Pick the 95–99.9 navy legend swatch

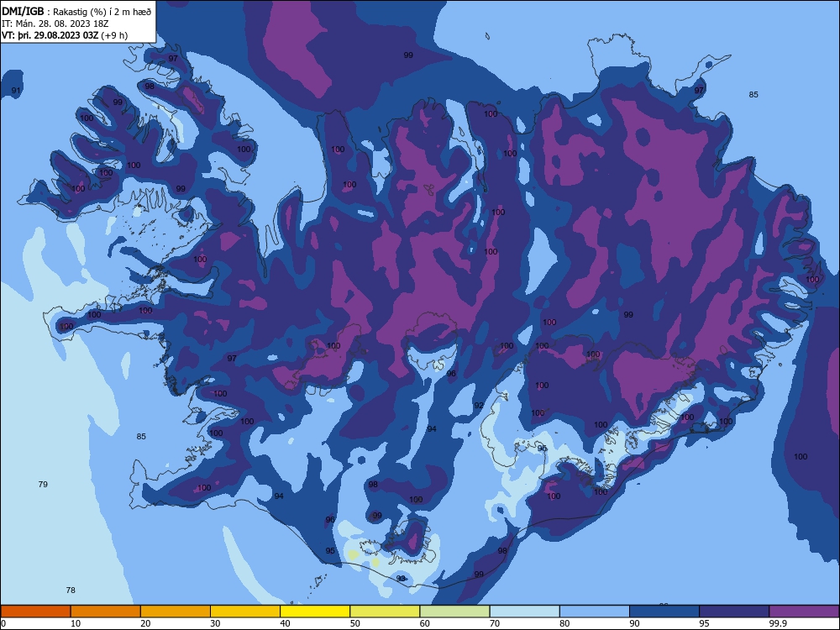click(x=734, y=612)
